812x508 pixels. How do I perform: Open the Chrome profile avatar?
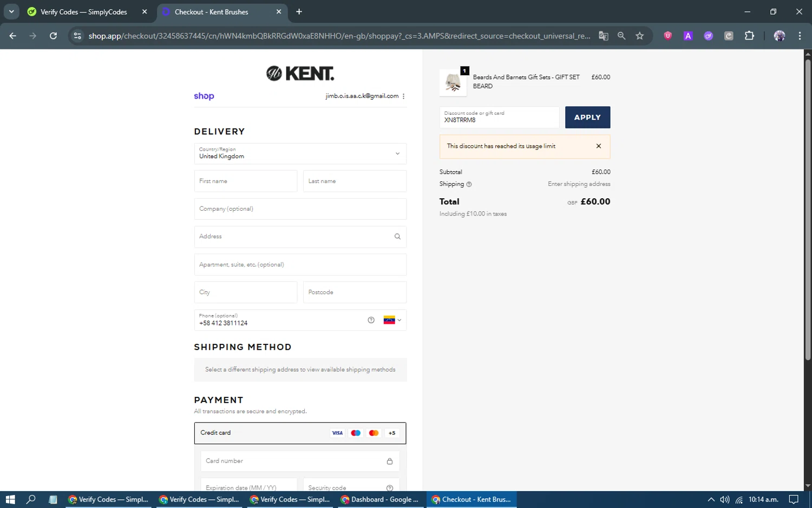[780, 36]
